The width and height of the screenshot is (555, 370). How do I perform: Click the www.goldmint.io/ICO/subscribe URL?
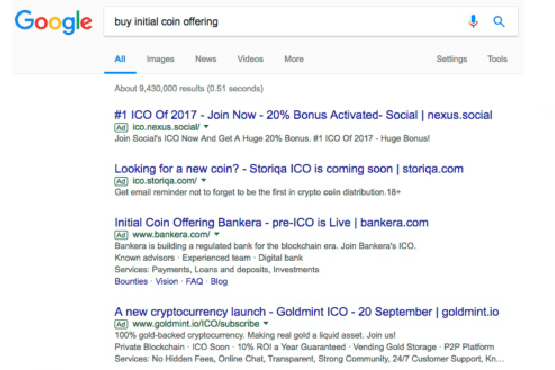(x=196, y=324)
